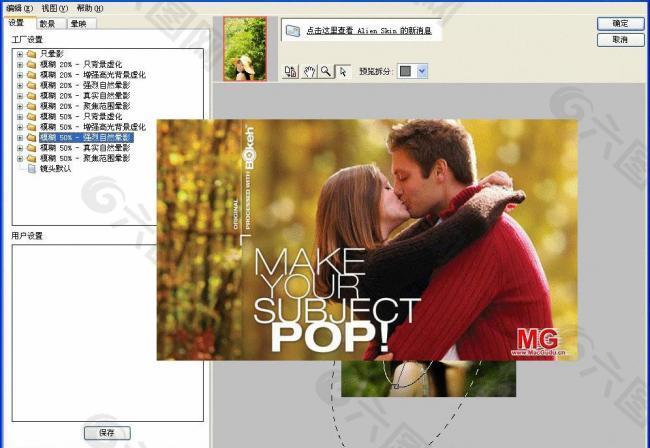Click the original preview toggle icon

pyautogui.click(x=291, y=71)
